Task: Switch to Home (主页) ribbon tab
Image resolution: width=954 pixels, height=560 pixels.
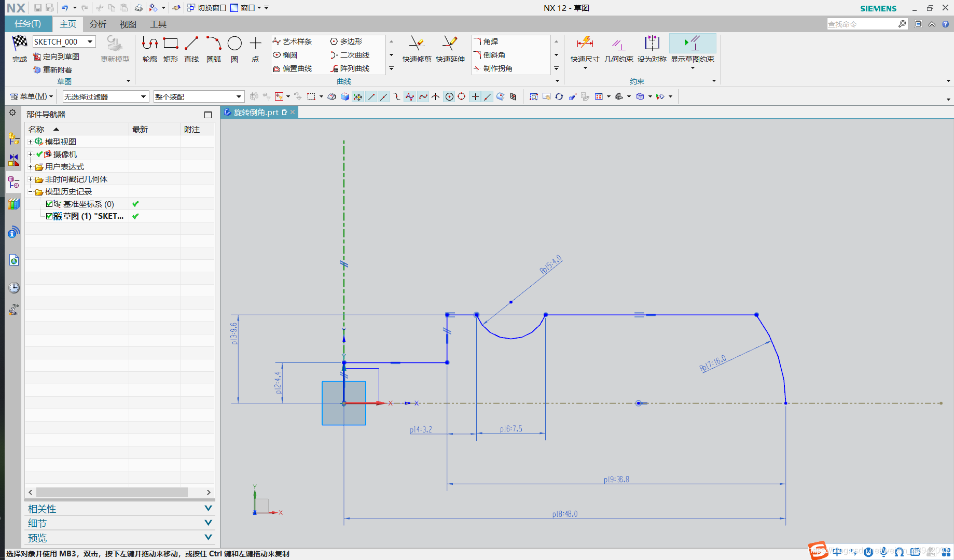Action: click(68, 24)
